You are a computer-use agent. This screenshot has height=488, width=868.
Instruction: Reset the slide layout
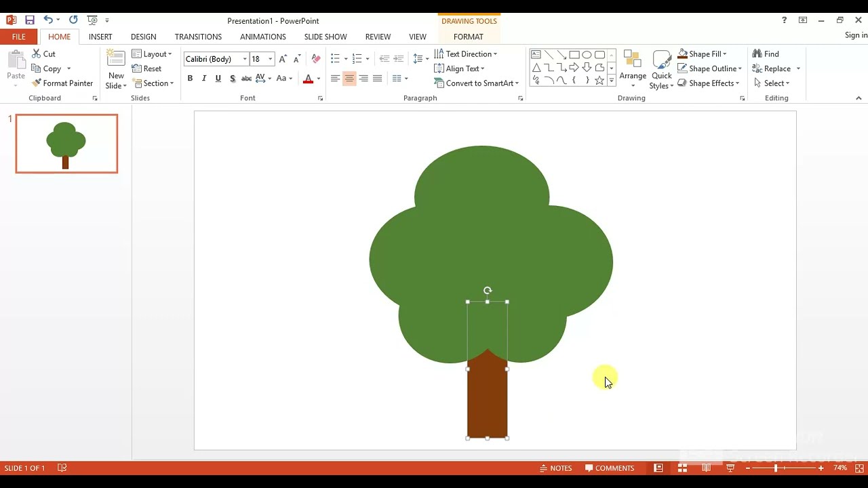coord(147,68)
